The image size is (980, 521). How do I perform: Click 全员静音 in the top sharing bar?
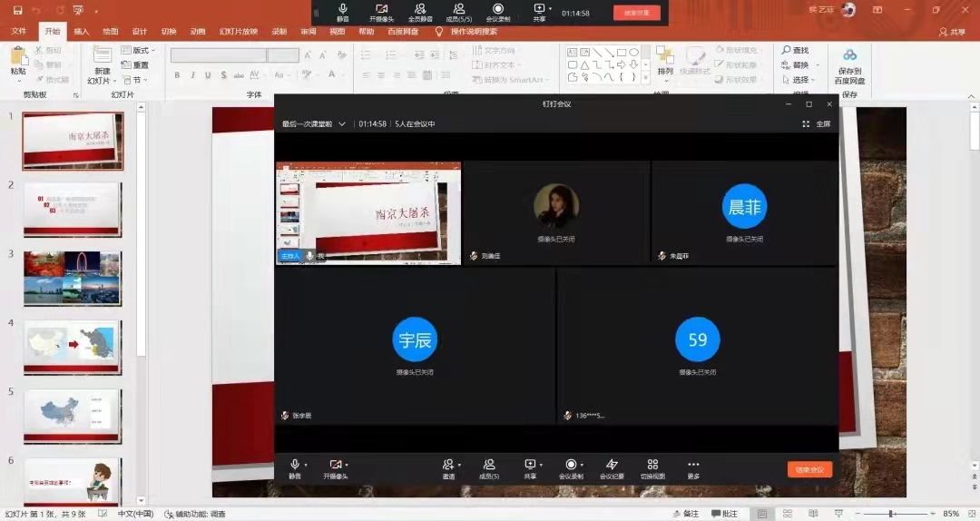(420, 12)
